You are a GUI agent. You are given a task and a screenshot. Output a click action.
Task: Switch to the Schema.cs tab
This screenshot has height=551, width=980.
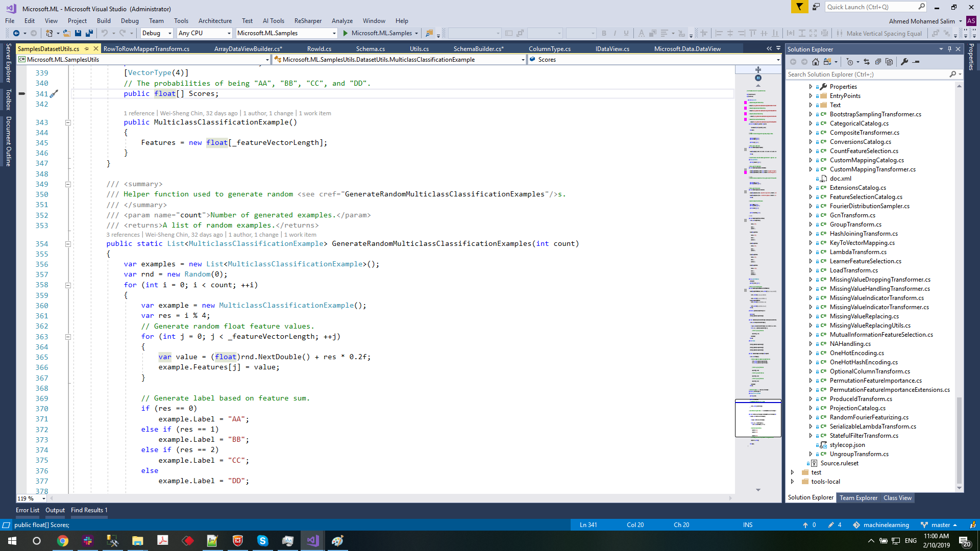tap(371, 48)
